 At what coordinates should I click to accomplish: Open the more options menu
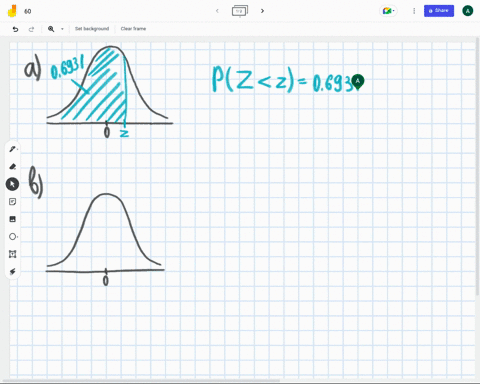coord(414,11)
